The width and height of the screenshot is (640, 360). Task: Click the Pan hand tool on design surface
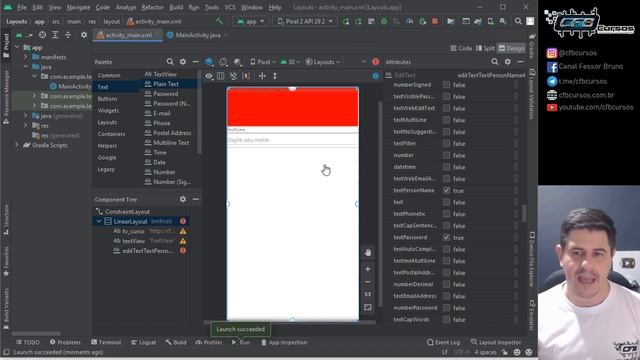(x=368, y=253)
